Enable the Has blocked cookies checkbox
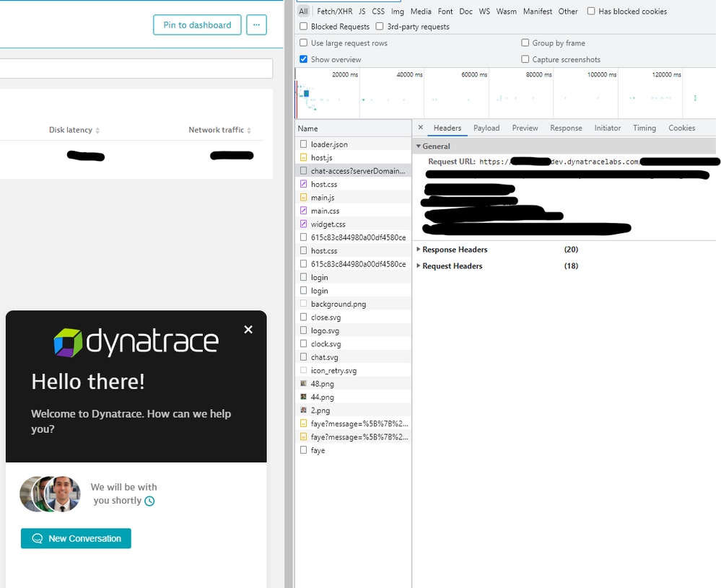 [x=591, y=12]
